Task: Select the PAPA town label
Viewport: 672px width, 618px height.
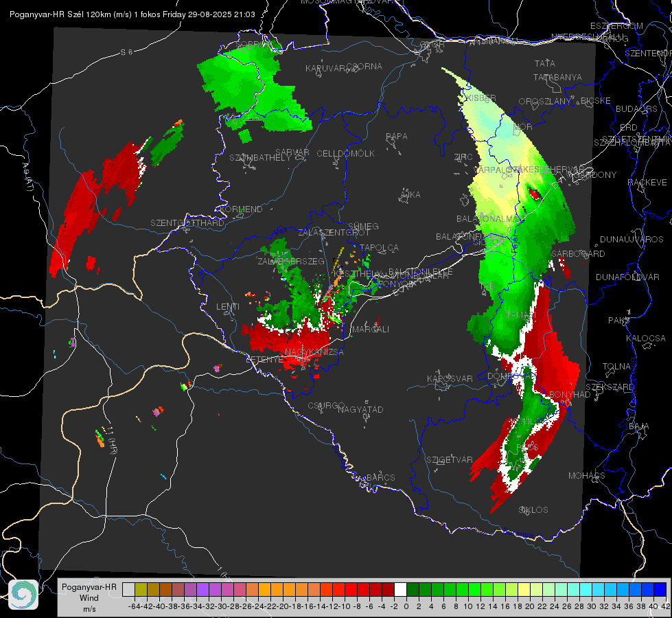Action: tap(397, 137)
